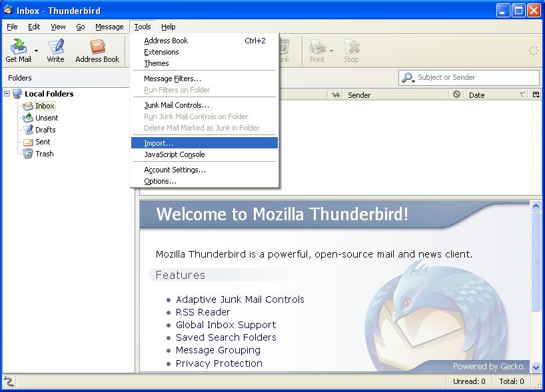This screenshot has height=392, width=545.
Task: Collapse the Local Folders tree
Action: pyautogui.click(x=7, y=93)
